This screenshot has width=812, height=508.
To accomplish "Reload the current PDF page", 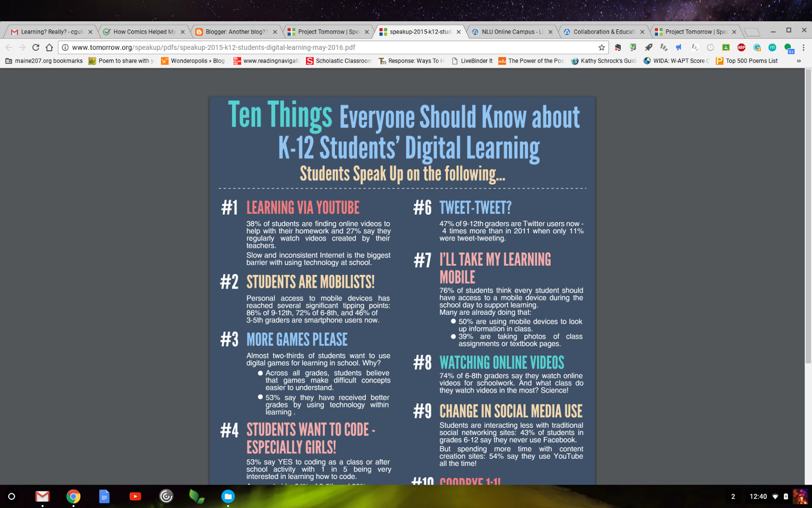I will pyautogui.click(x=36, y=47).
